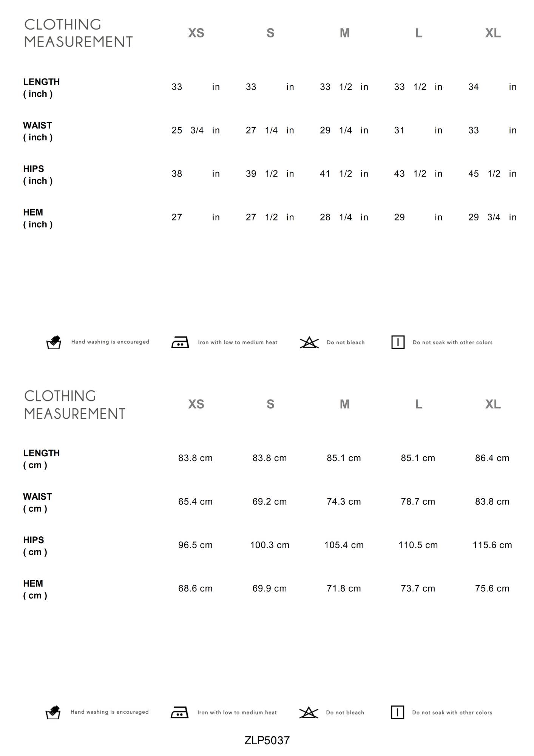
Task: Click the iron icon below the cm chart
Action: (x=179, y=712)
